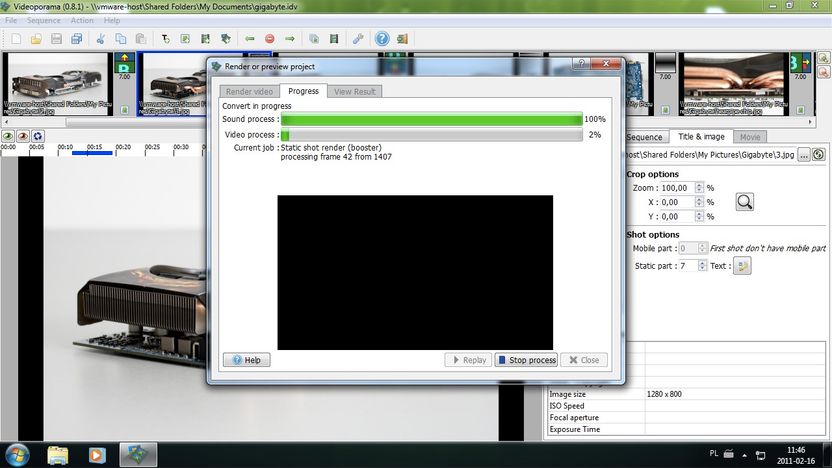
Task: Click the Zoom value spinner arrows
Action: coord(699,188)
